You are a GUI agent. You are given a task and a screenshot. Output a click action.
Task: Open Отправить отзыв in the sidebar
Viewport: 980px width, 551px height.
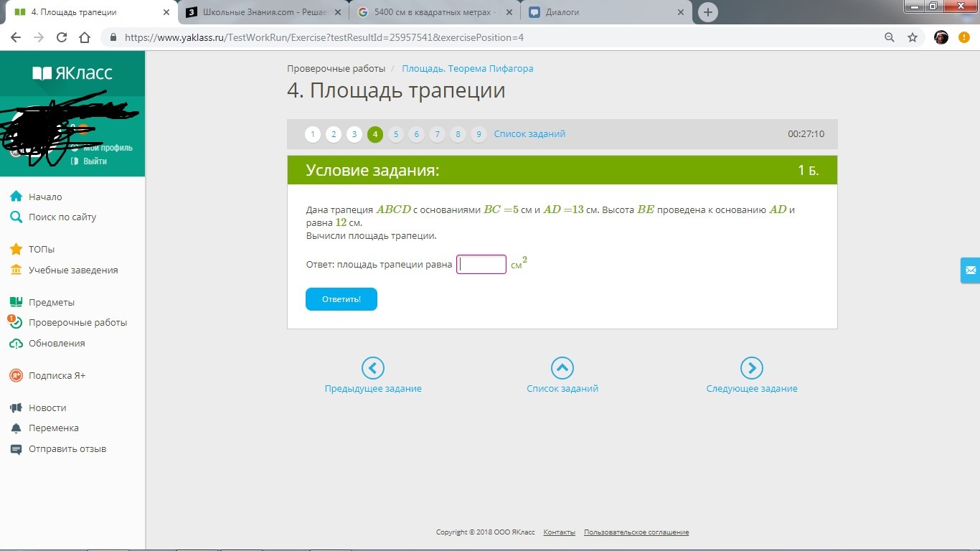click(x=67, y=448)
